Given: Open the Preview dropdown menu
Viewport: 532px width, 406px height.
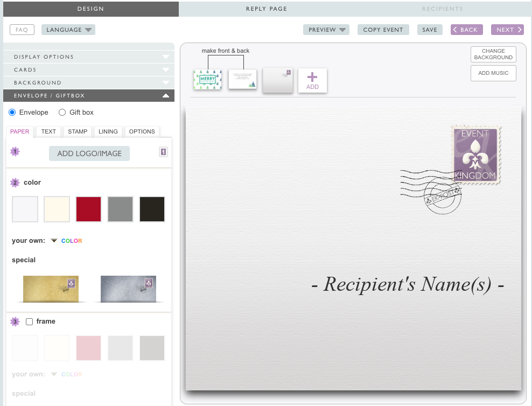Looking at the screenshot, I should click(x=326, y=30).
